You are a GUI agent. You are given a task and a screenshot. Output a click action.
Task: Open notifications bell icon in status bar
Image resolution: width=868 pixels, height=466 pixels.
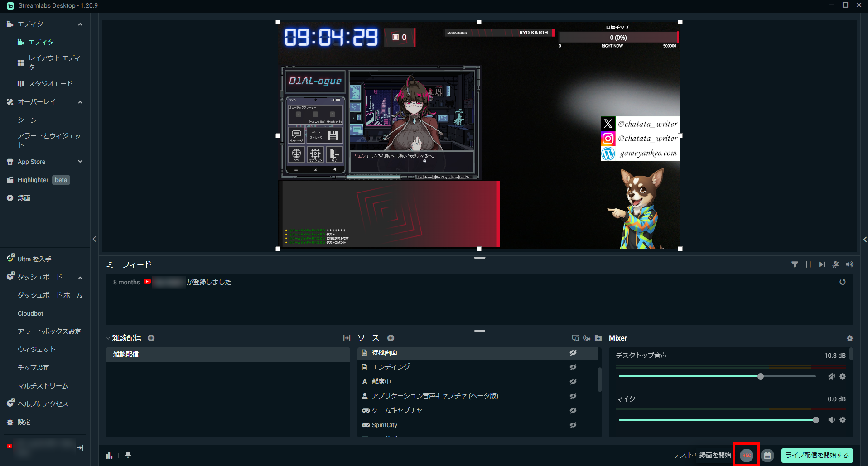(128, 455)
